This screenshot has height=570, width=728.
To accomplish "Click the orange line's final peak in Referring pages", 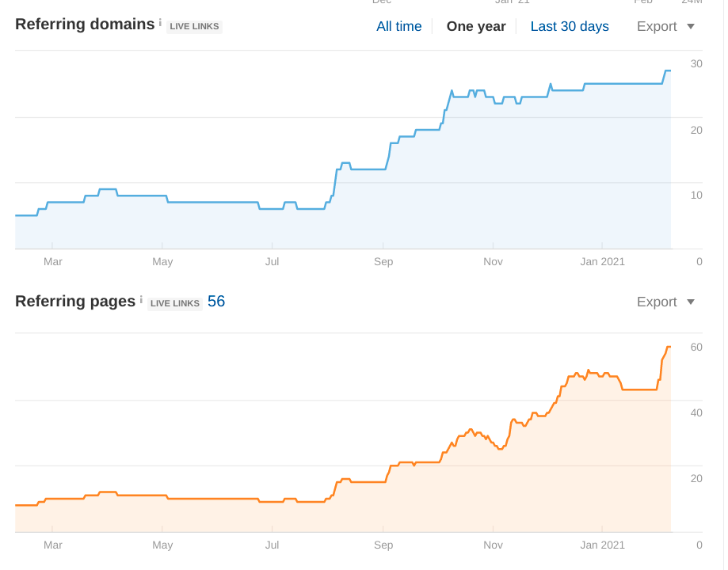I will [x=669, y=347].
